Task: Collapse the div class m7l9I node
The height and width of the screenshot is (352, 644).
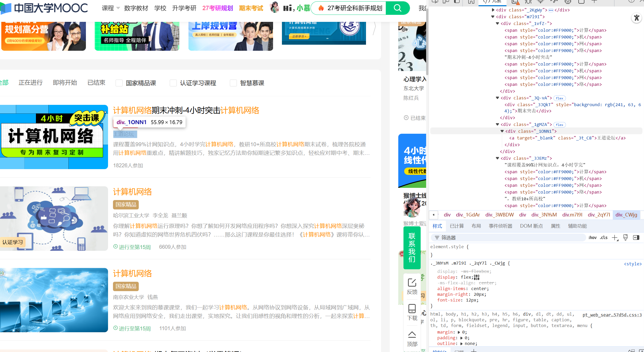Action: point(493,16)
